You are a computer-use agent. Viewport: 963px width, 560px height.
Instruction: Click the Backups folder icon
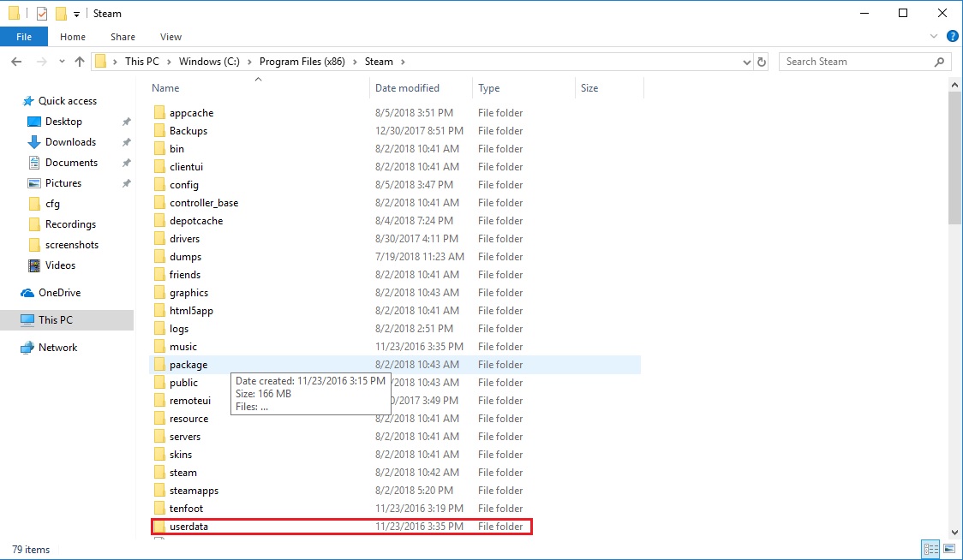point(159,130)
